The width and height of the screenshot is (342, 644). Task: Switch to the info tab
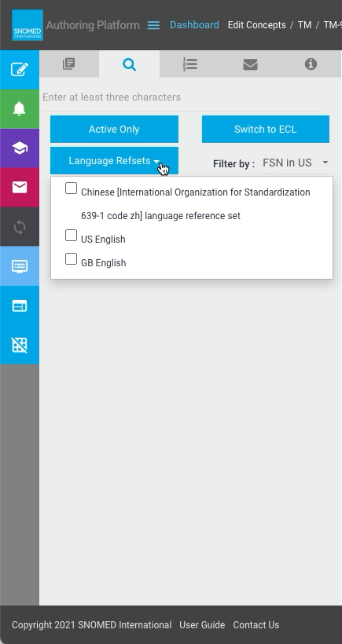(x=311, y=64)
